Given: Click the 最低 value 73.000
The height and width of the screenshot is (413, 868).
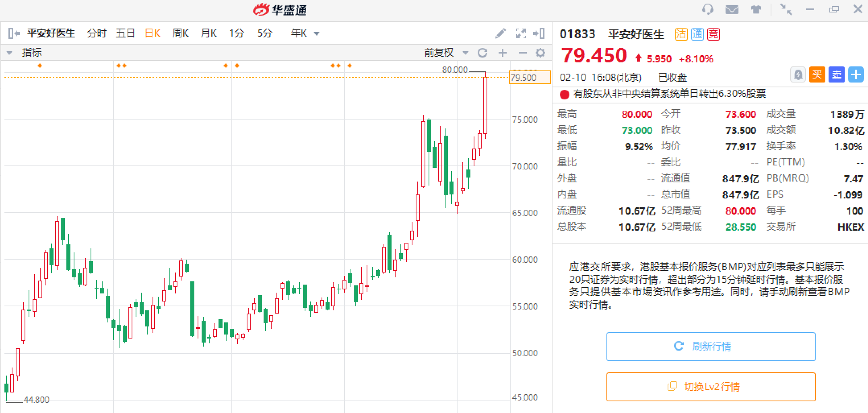Looking at the screenshot, I should (637, 130).
